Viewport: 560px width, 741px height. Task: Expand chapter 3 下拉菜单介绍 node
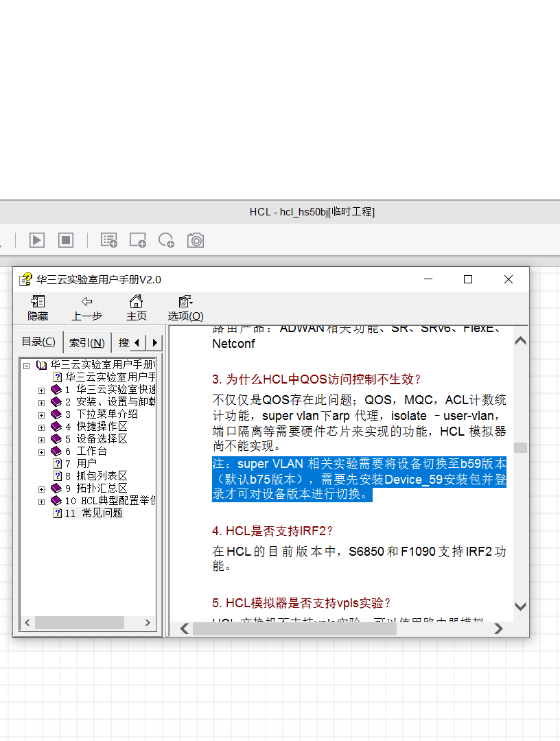42,415
